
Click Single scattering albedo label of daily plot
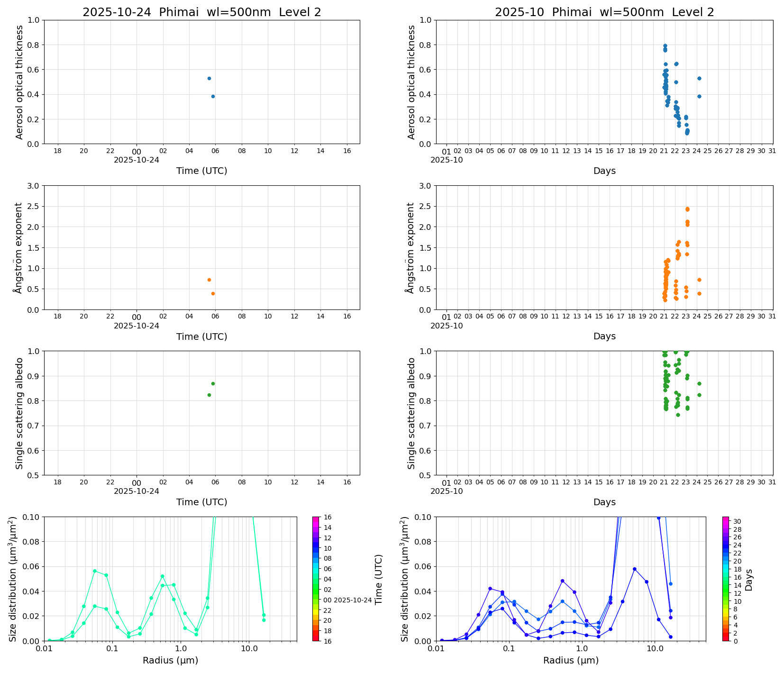[x=19, y=413]
